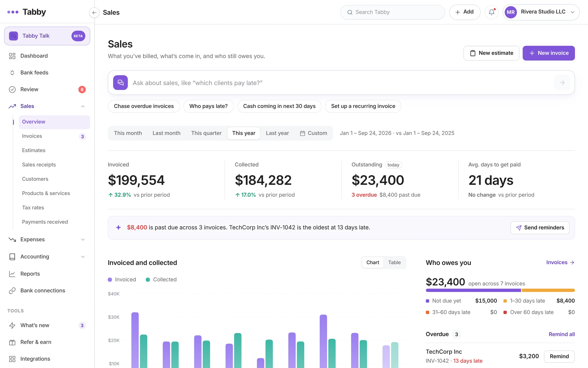
Task: Click the Reports line chart icon
Action: tap(12, 274)
